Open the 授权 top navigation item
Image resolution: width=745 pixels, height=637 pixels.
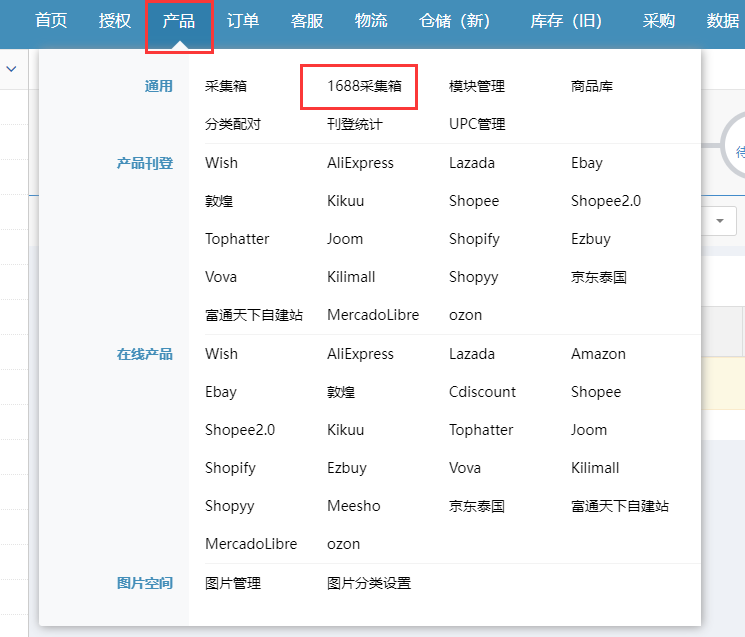[x=115, y=21]
